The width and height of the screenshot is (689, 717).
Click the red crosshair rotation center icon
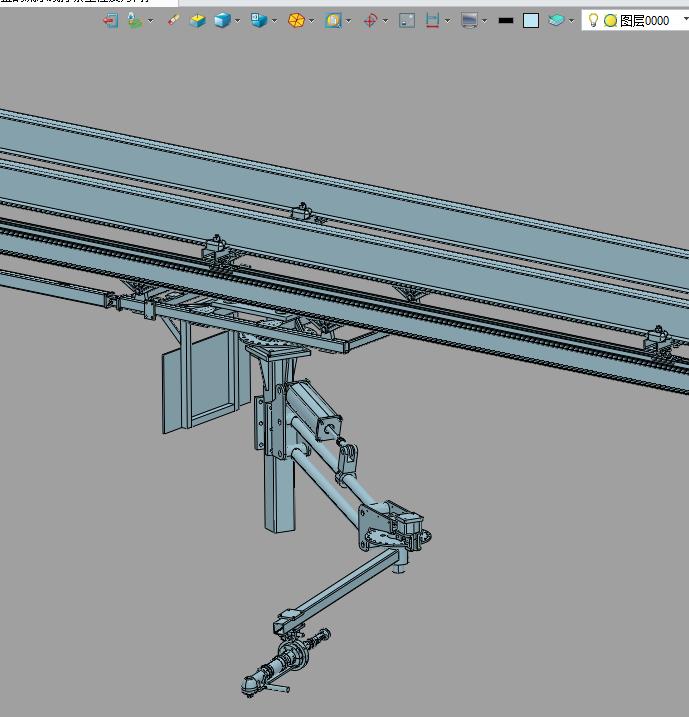pyautogui.click(x=370, y=21)
